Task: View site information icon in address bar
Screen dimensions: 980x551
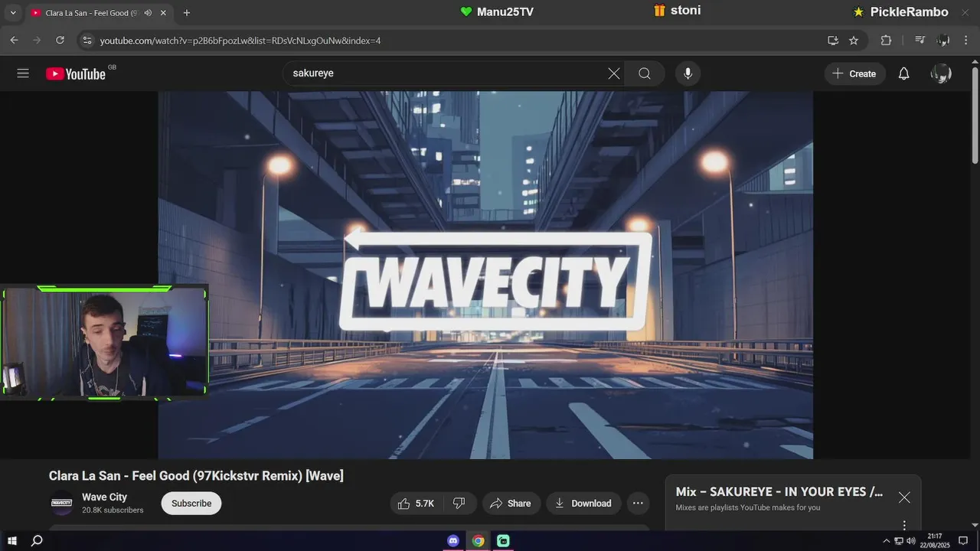Action: pyautogui.click(x=87, y=41)
